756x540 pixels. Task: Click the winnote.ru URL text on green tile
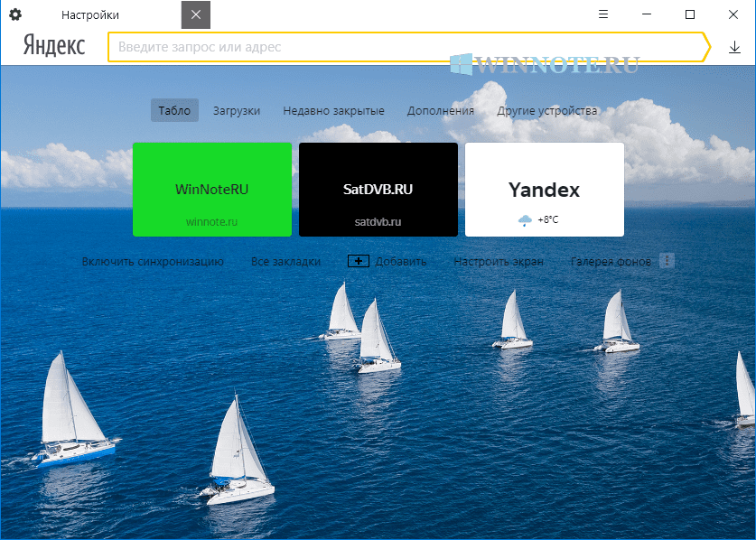(211, 222)
